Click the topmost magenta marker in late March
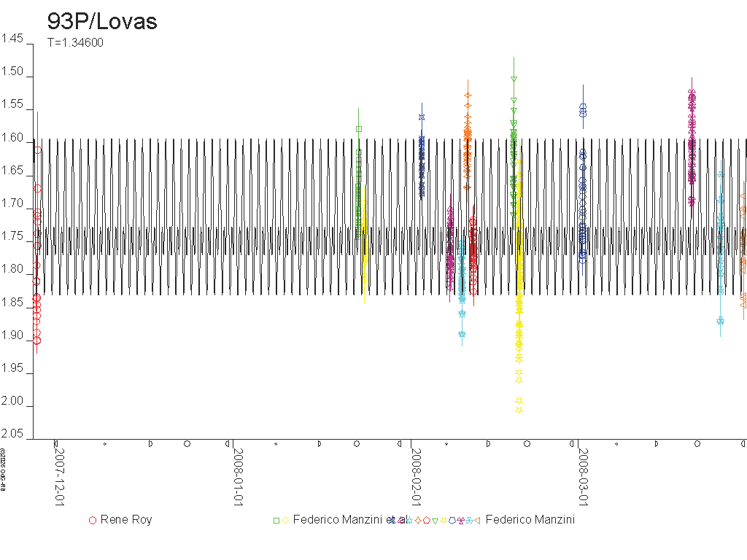 click(692, 92)
